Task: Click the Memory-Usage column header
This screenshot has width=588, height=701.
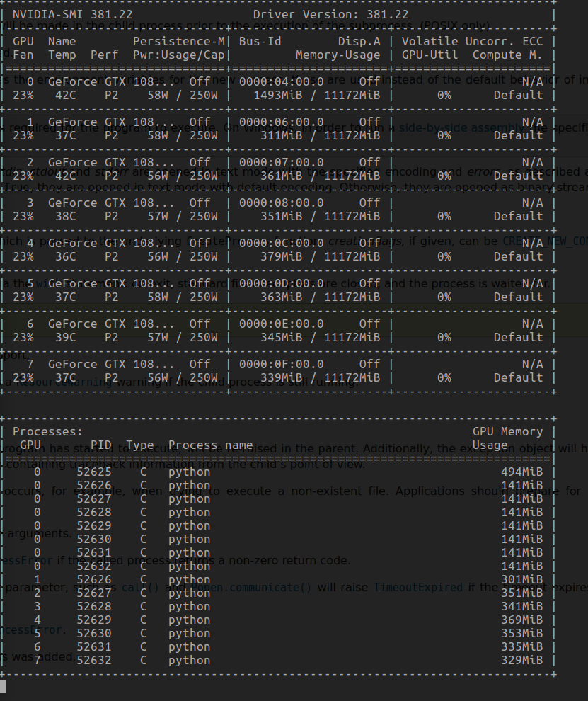Action: [338, 55]
